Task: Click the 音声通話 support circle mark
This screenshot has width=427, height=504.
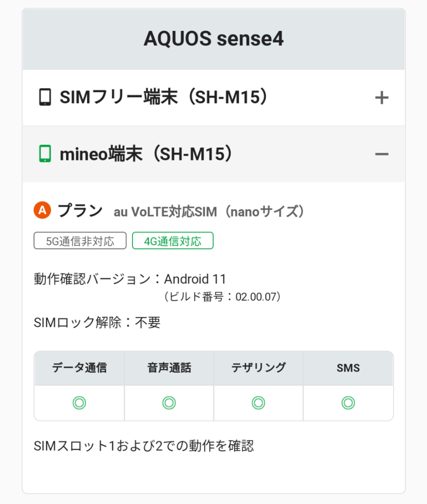Action: point(169,403)
